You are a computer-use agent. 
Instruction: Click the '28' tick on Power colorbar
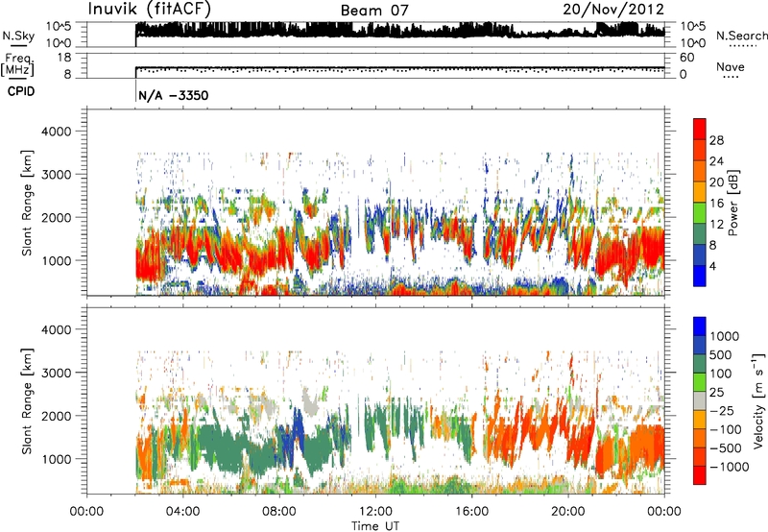(x=716, y=140)
